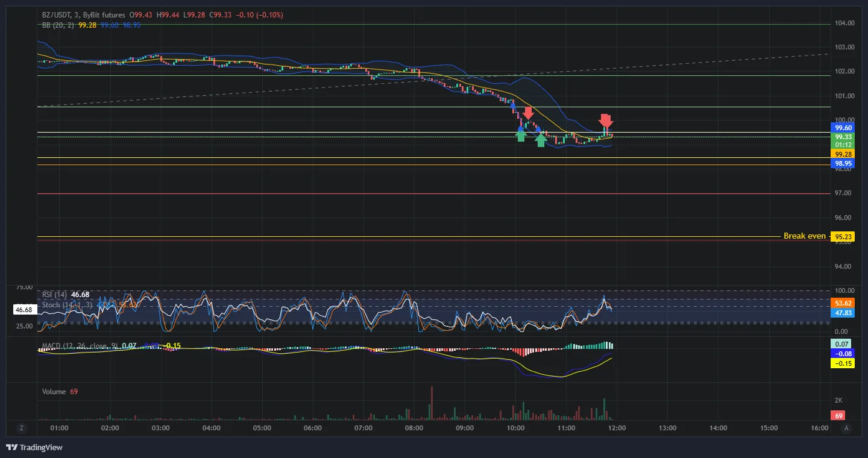Click the 0.07 MACD histogram value label

(842, 343)
